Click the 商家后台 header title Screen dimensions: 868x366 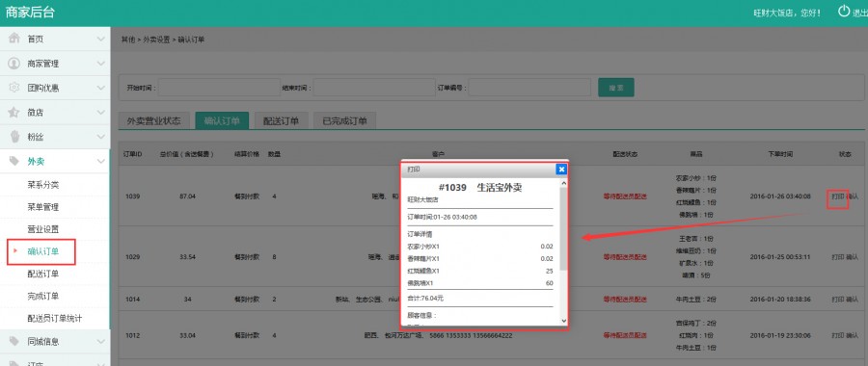30,13
